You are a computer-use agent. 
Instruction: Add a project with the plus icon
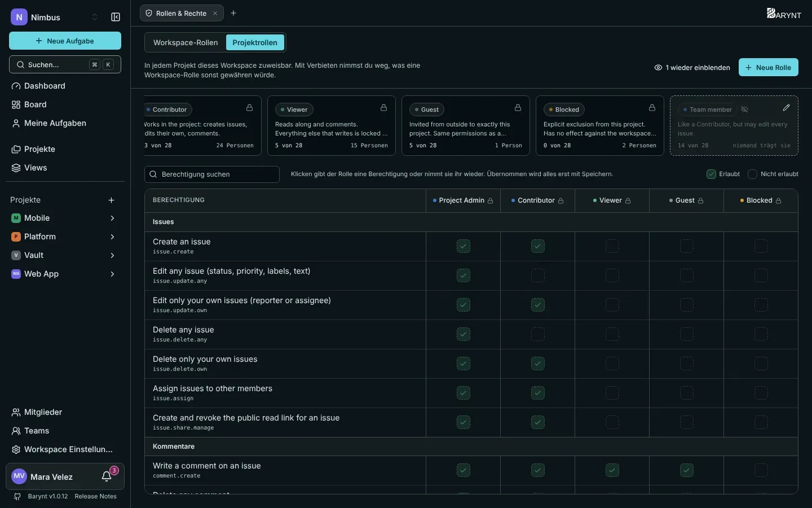coord(112,200)
